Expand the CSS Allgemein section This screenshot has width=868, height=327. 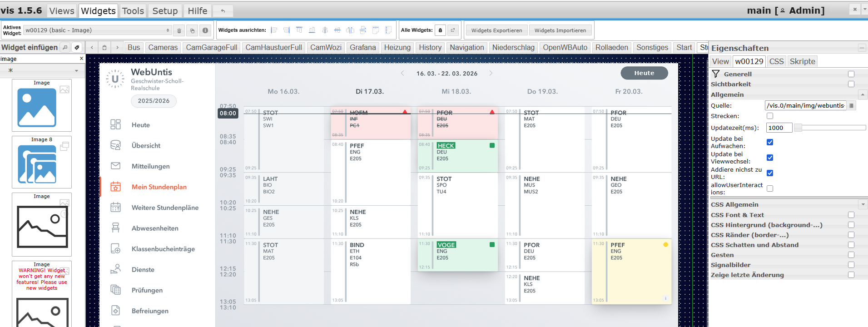[863, 204]
